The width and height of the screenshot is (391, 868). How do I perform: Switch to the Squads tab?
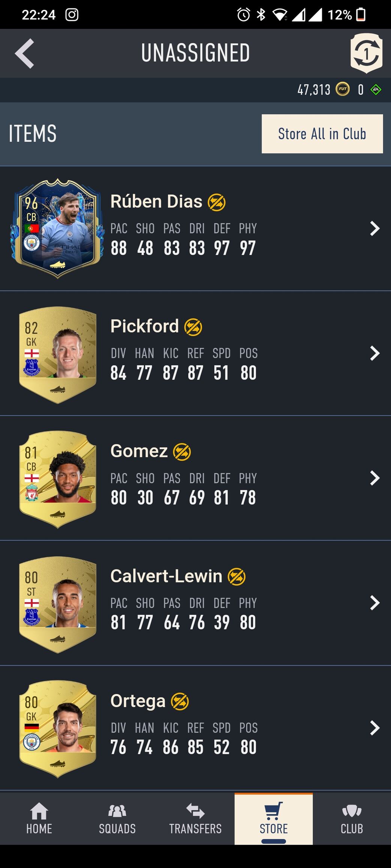coord(117,819)
